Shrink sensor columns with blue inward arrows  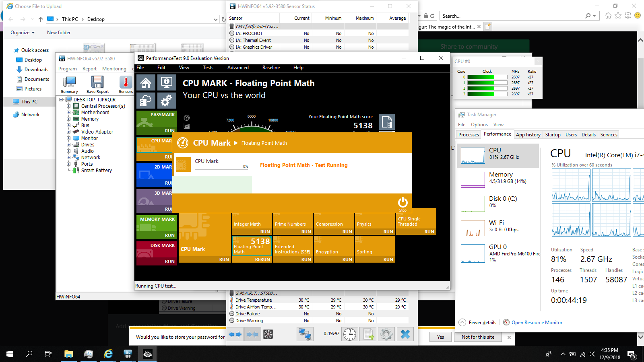pos(252,334)
